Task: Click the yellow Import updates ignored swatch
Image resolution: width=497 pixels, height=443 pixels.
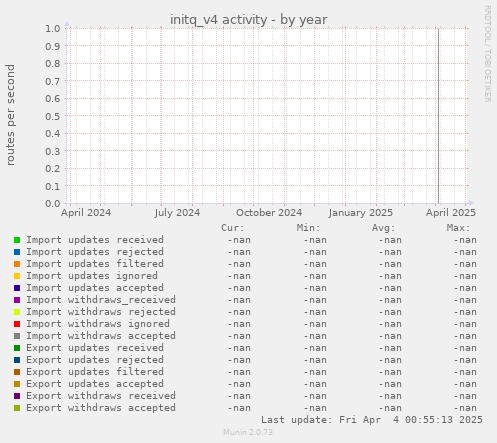Action: point(17,276)
